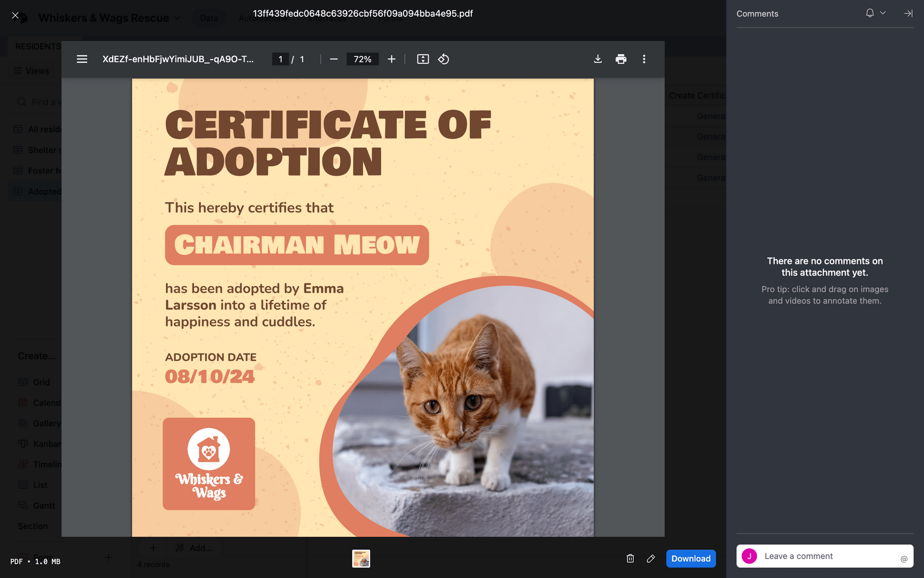Select the PDF page thumbnail at the bottom
This screenshot has height=578, width=924.
click(361, 559)
